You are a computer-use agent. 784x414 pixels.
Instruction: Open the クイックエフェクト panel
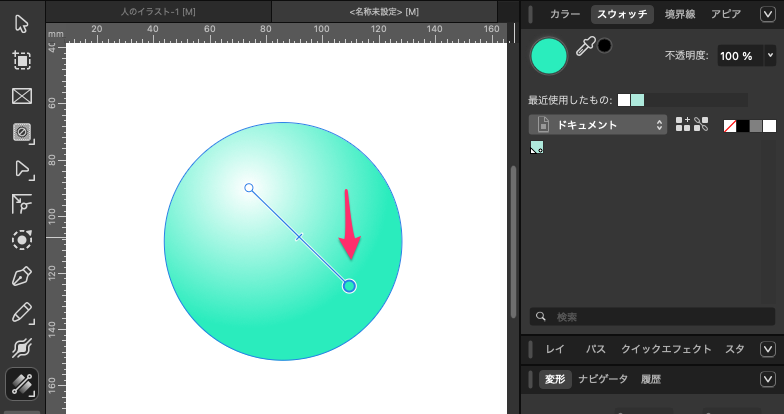[x=666, y=349]
